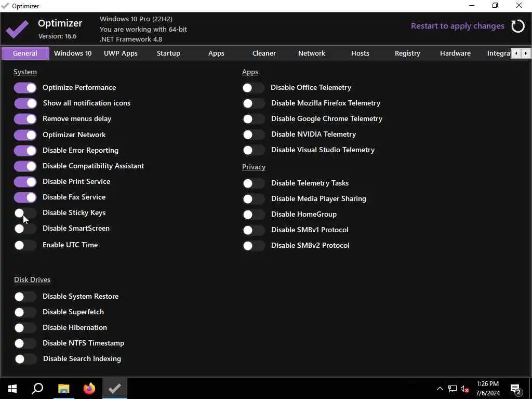Turn on Enable UTC Time
The image size is (532, 399).
tap(25, 245)
